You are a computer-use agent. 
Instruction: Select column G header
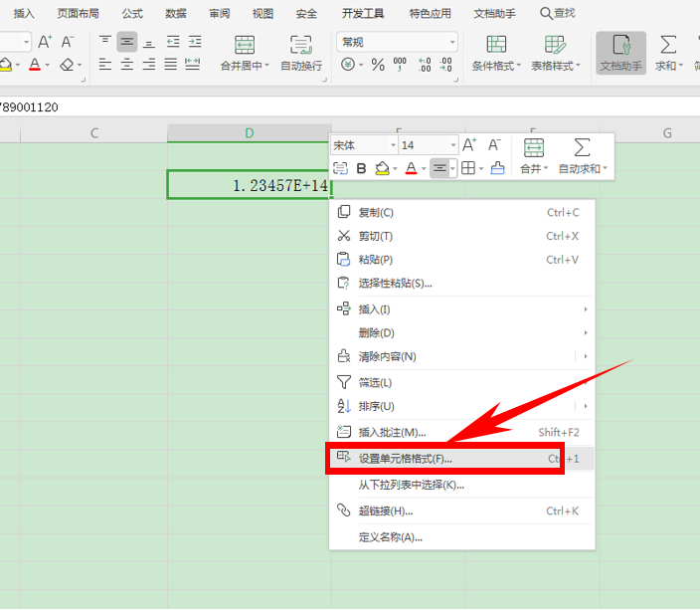(667, 133)
